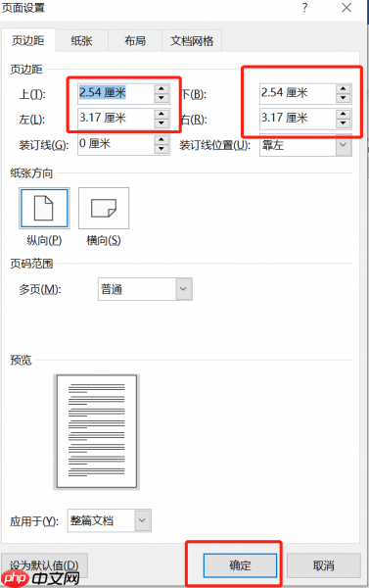Close the 页面设置 dialog
This screenshot has height=588, width=369.
point(346,8)
